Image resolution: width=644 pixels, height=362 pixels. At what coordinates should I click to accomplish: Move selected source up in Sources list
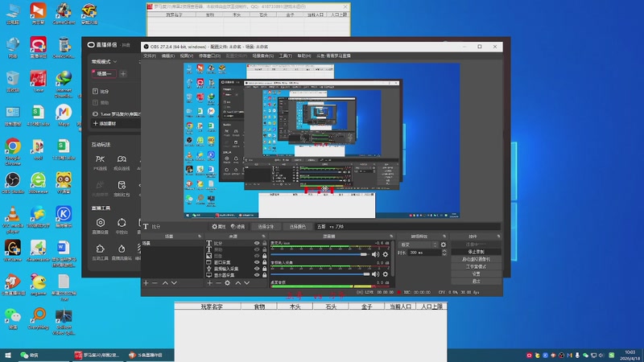click(x=237, y=283)
